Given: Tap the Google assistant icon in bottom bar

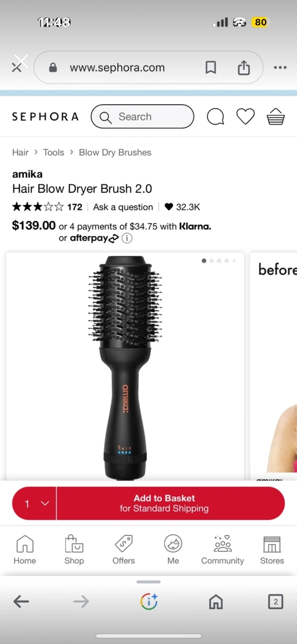Looking at the screenshot, I should (x=149, y=602).
